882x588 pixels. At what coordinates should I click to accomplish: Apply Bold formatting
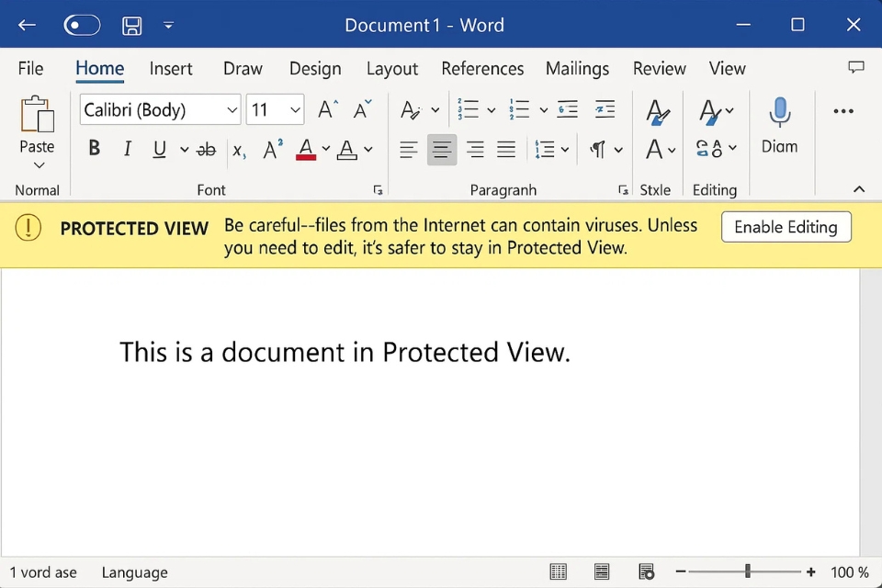pos(94,149)
